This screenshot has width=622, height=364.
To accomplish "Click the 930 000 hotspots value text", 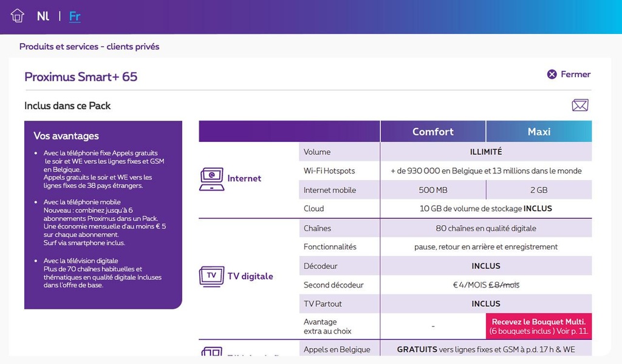I will [486, 170].
